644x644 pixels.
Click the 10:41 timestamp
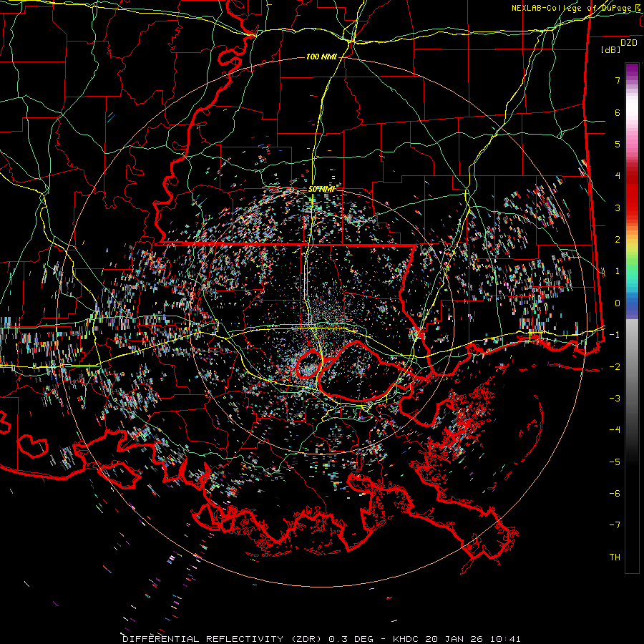(505, 639)
